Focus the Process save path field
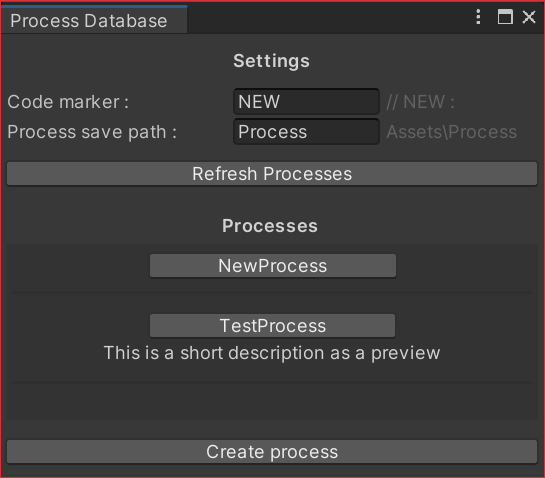545x478 pixels. tap(306, 132)
